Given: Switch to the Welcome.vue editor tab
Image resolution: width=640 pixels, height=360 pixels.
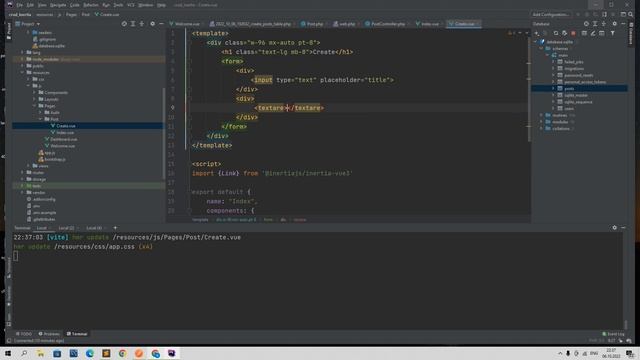Looking at the screenshot, I should click(x=184, y=24).
